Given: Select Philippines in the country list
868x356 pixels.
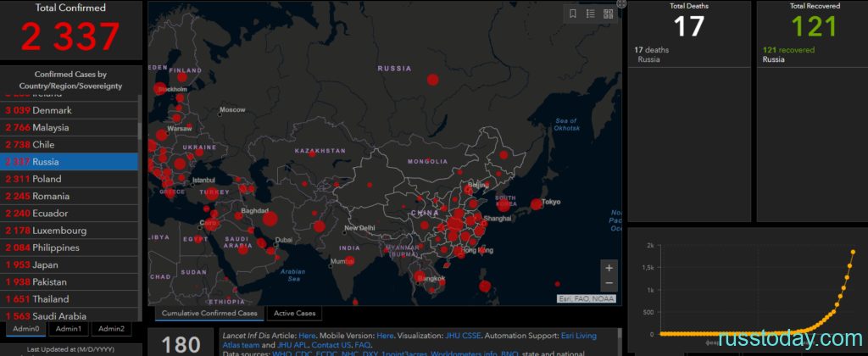Looking at the screenshot, I should (69, 248).
